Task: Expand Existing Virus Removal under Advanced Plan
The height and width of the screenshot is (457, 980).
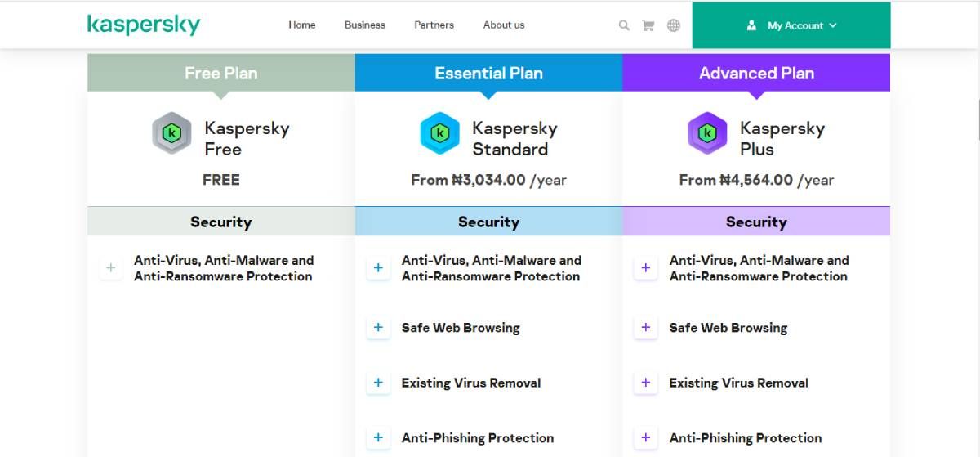Action: (x=646, y=383)
